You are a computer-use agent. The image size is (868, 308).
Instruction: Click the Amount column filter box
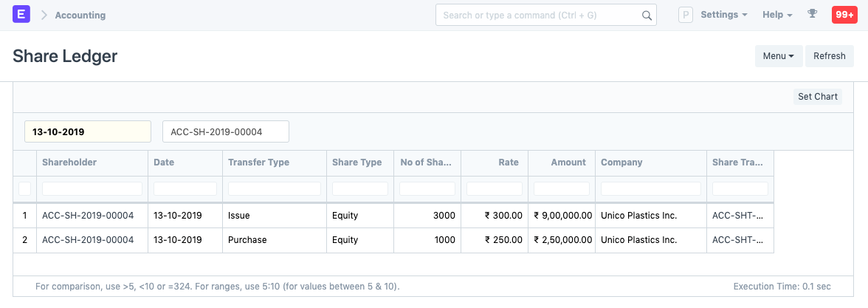pyautogui.click(x=561, y=189)
